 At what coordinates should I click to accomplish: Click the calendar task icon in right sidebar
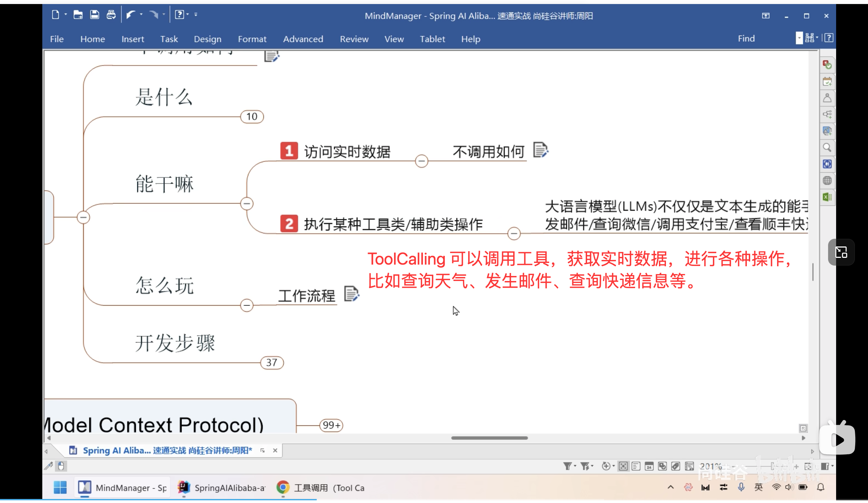pos(827,82)
